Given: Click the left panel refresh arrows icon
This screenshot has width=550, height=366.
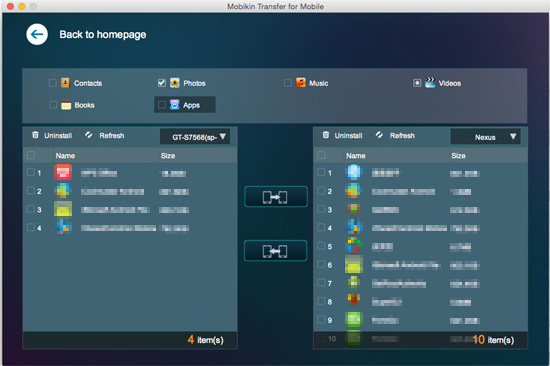Looking at the screenshot, I should tap(88, 135).
